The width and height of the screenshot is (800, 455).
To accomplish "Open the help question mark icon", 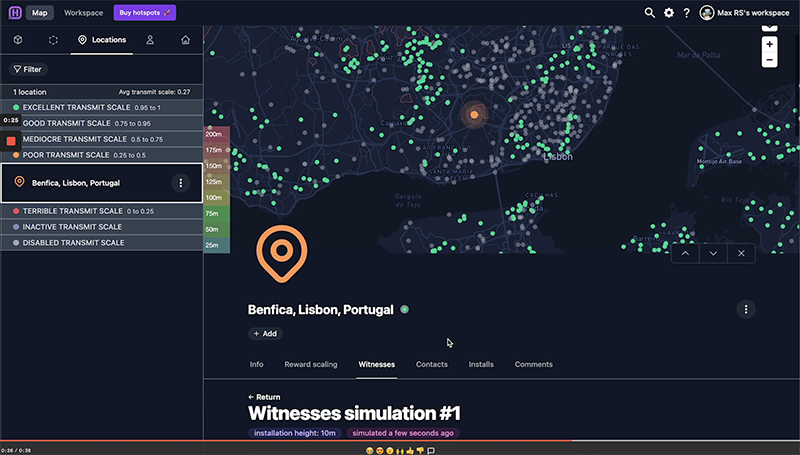I will pos(687,13).
